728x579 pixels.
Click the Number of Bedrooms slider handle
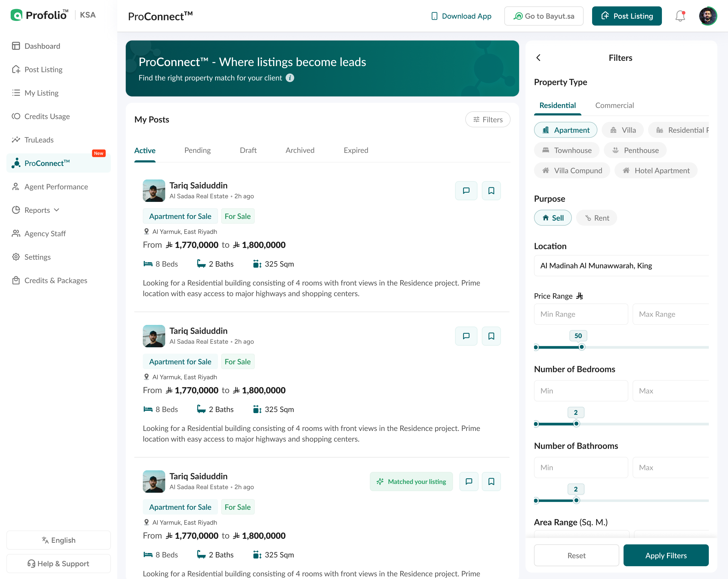coord(576,424)
